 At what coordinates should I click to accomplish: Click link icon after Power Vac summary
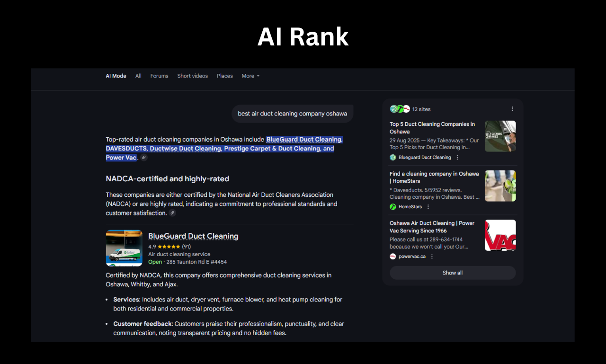pyautogui.click(x=144, y=158)
